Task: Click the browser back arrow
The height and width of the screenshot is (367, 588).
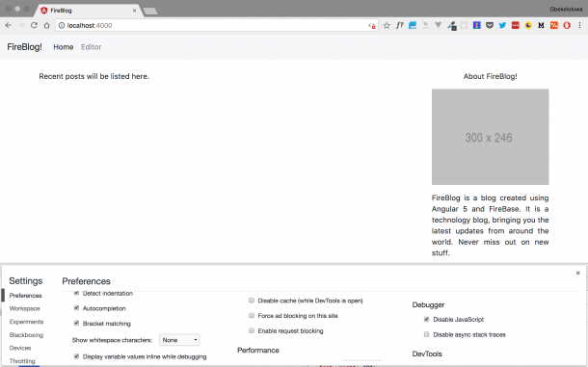Action: click(x=9, y=25)
